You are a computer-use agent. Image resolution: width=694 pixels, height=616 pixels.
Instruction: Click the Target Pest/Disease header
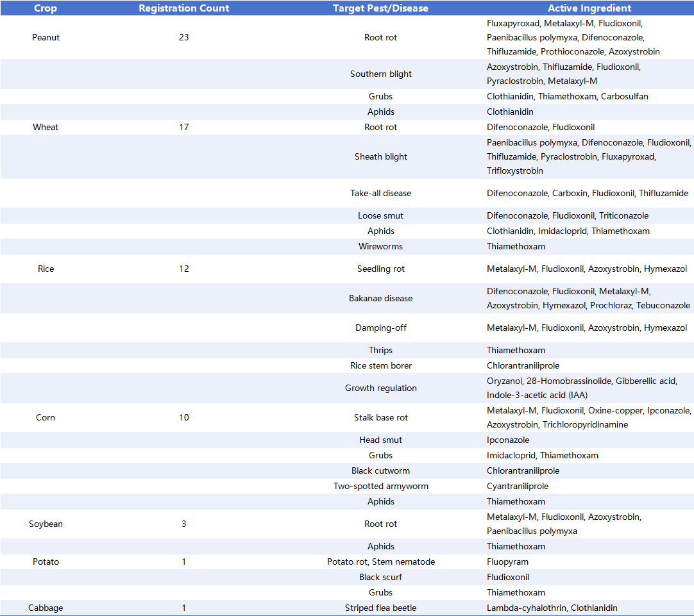pos(380,8)
